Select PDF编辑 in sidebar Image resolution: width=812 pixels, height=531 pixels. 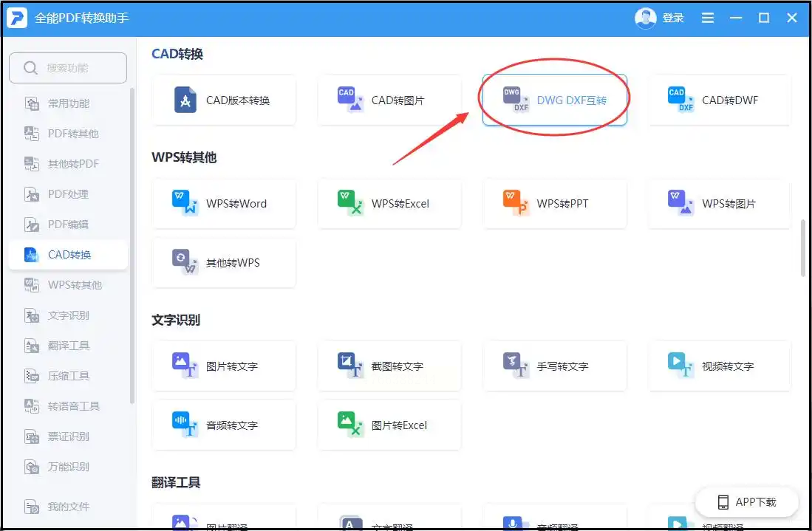[68, 225]
